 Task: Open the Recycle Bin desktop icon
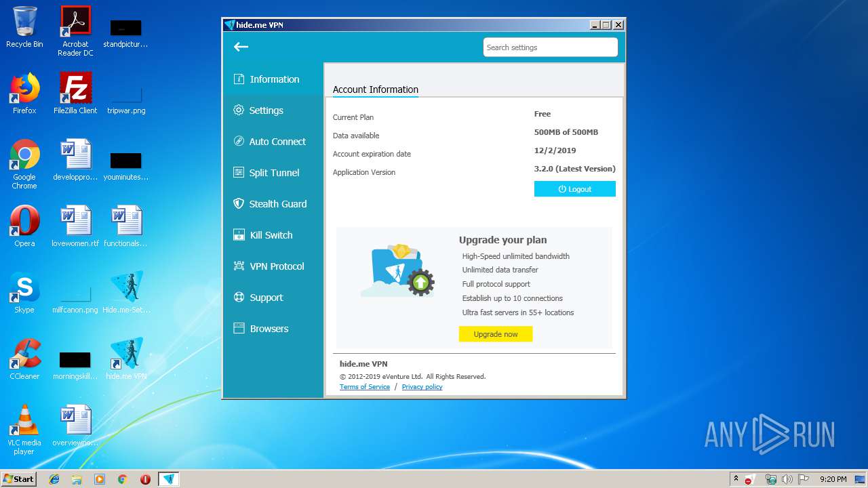[24, 27]
